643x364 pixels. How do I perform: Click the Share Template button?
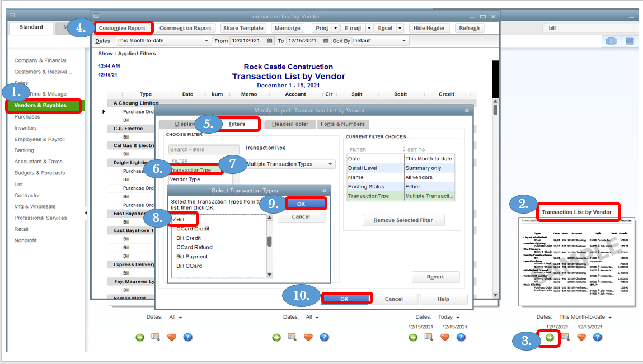click(x=243, y=28)
